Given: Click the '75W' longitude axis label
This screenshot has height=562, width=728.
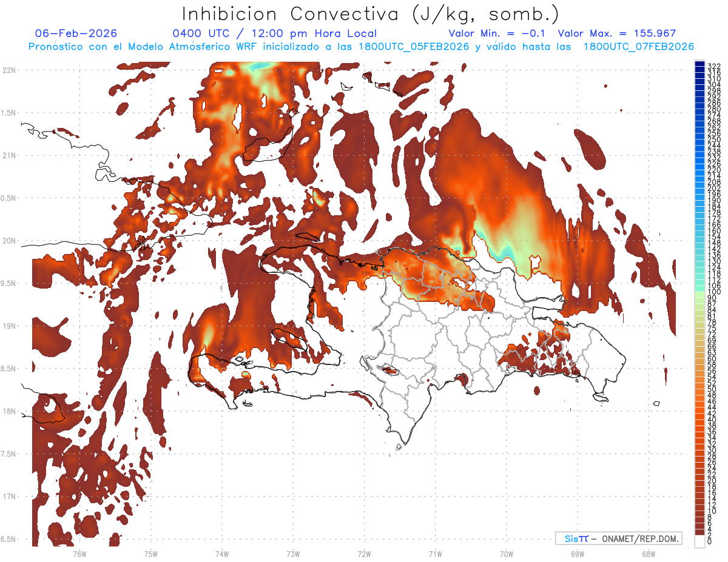Looking at the screenshot, I should coord(151,554).
